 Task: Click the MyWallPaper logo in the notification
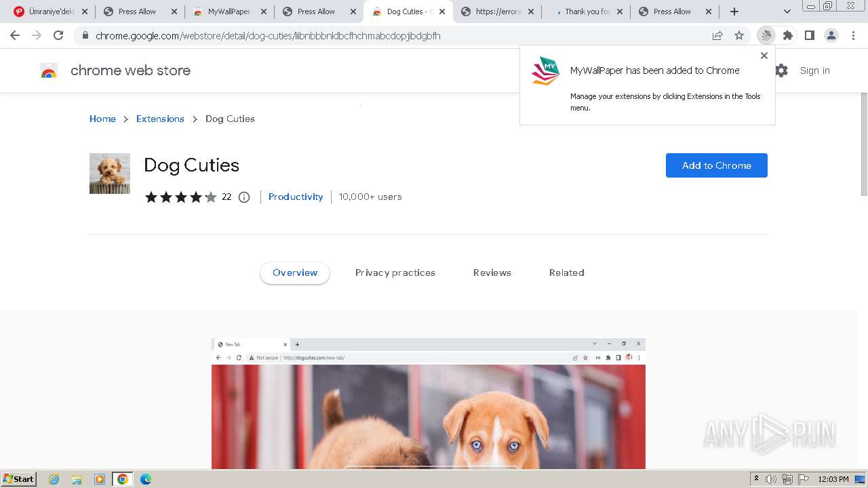[545, 70]
